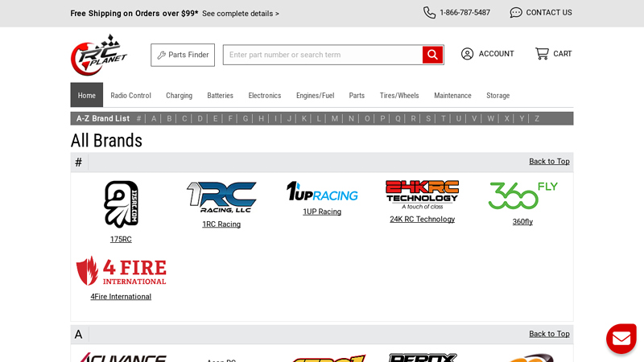Click the phone handset icon
This screenshot has width=644, height=362.
tap(429, 13)
